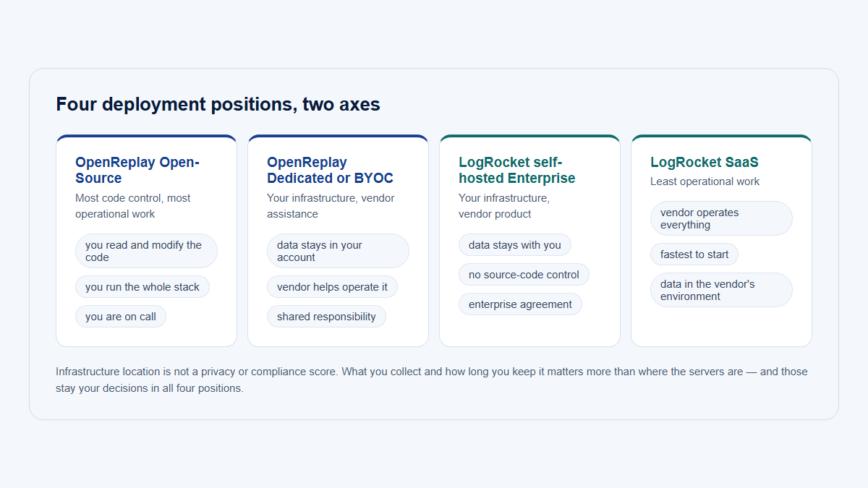The width and height of the screenshot is (868, 488).
Task: Click the infrastructure location footnote paragraph
Action: tap(432, 380)
